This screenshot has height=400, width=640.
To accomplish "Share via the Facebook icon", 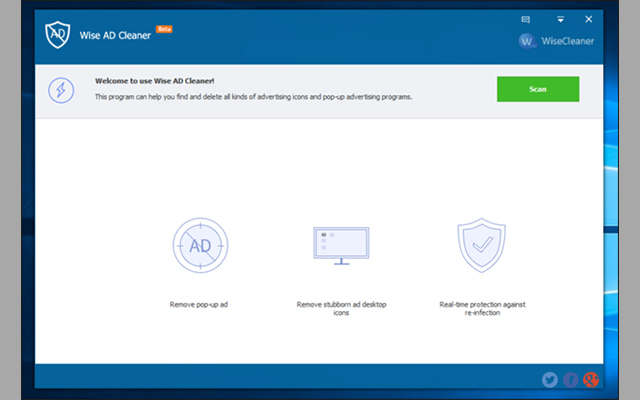I will [570, 379].
